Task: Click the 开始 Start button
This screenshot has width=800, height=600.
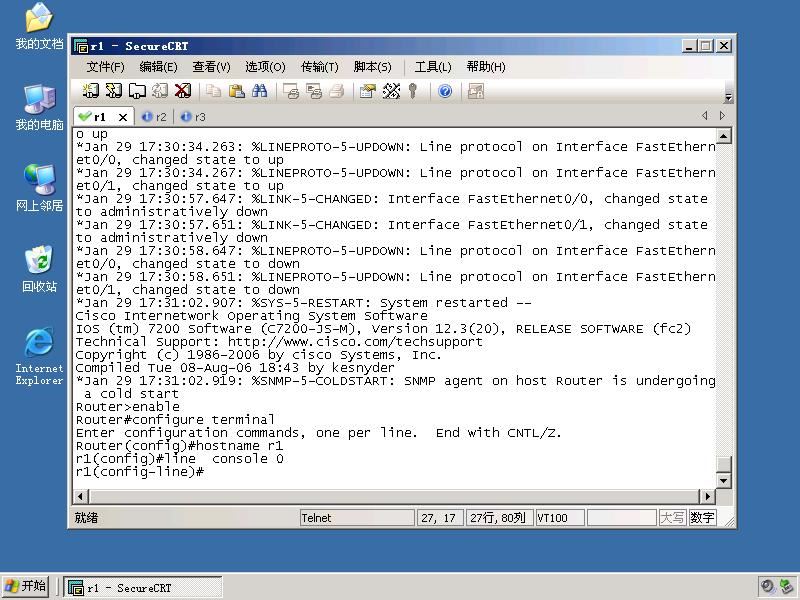Action: (26, 586)
